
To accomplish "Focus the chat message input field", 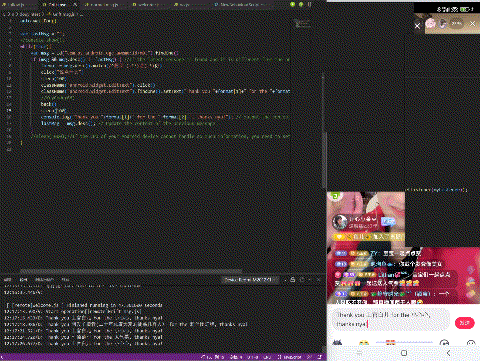I will pyautogui.click(x=390, y=319).
